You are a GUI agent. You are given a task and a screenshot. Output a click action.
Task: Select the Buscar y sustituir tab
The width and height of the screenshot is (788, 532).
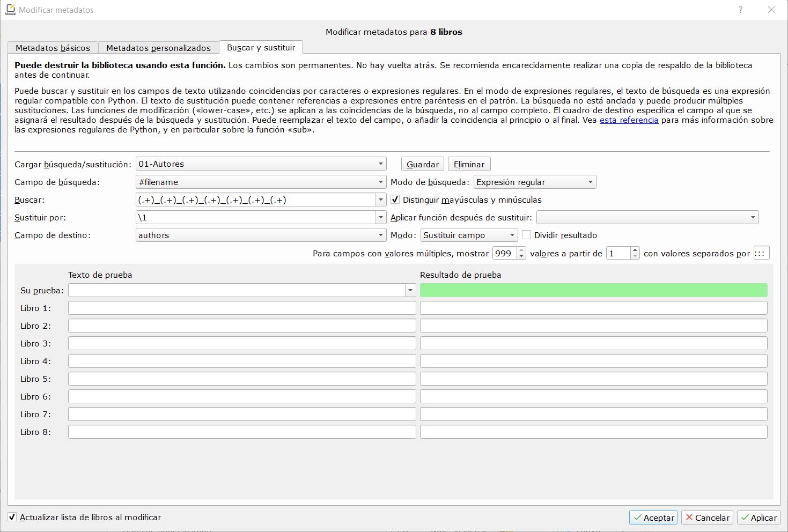click(x=261, y=47)
